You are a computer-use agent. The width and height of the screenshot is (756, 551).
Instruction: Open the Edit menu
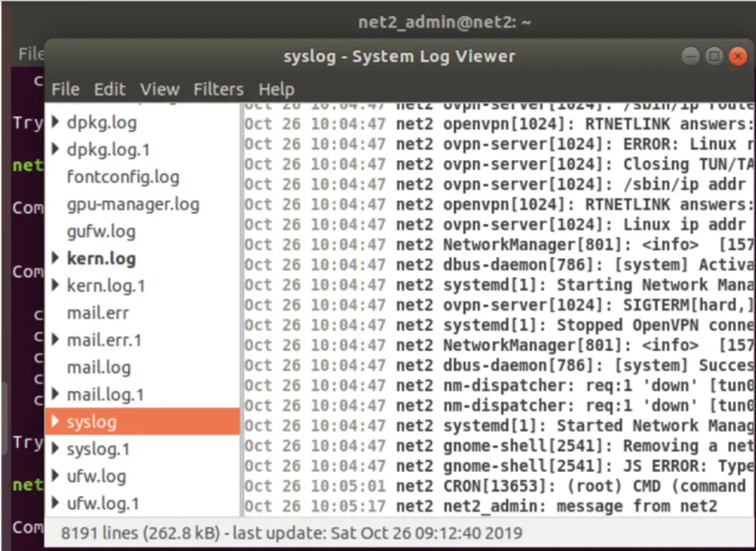tap(109, 89)
